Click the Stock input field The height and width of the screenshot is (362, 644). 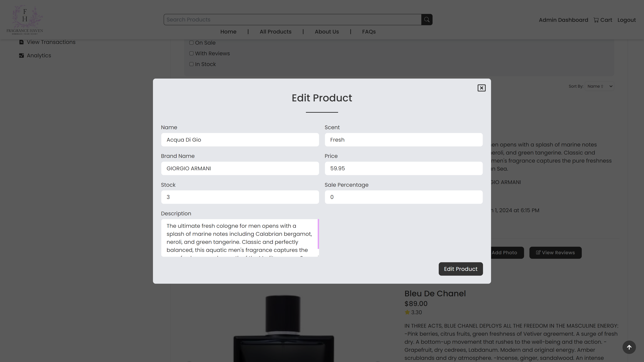tap(240, 197)
